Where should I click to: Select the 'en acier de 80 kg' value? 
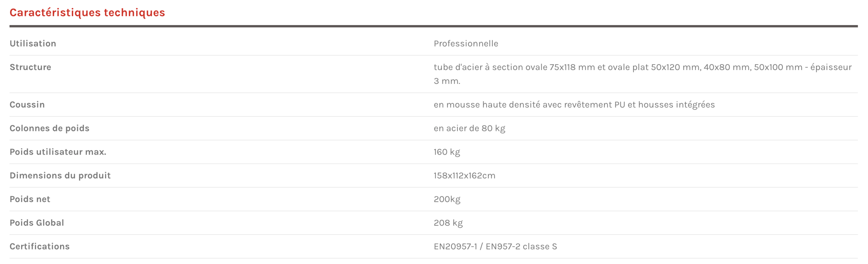469,128
